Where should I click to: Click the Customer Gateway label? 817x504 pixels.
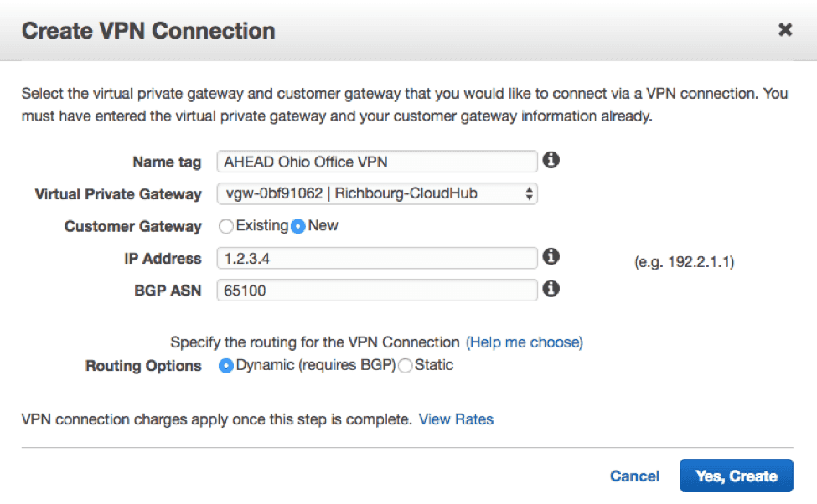pyautogui.click(x=133, y=227)
